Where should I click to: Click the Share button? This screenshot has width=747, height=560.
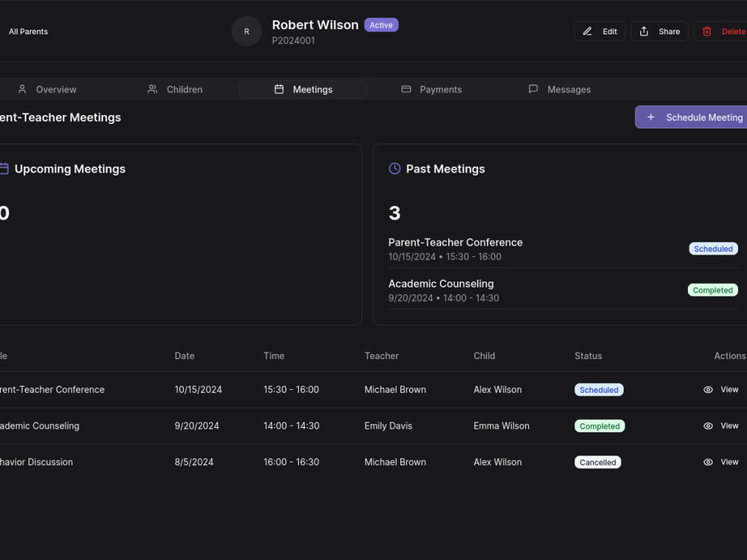coord(660,31)
